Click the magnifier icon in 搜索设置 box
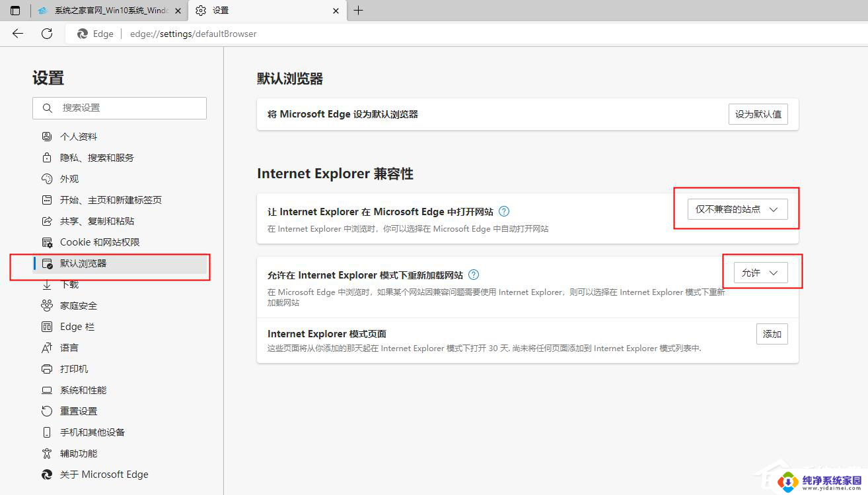The image size is (868, 495). (47, 108)
